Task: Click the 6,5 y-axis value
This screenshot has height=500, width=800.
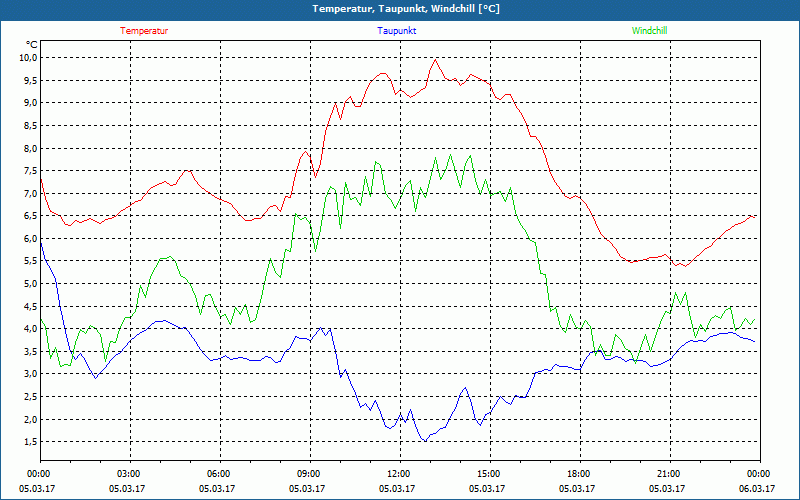Action: coord(31,216)
